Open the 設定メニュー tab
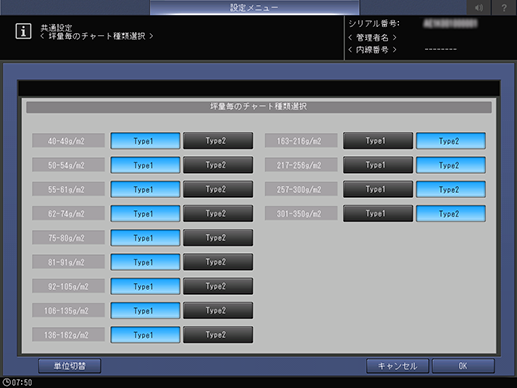Image resolution: width=517 pixels, height=388 pixels. point(254,7)
